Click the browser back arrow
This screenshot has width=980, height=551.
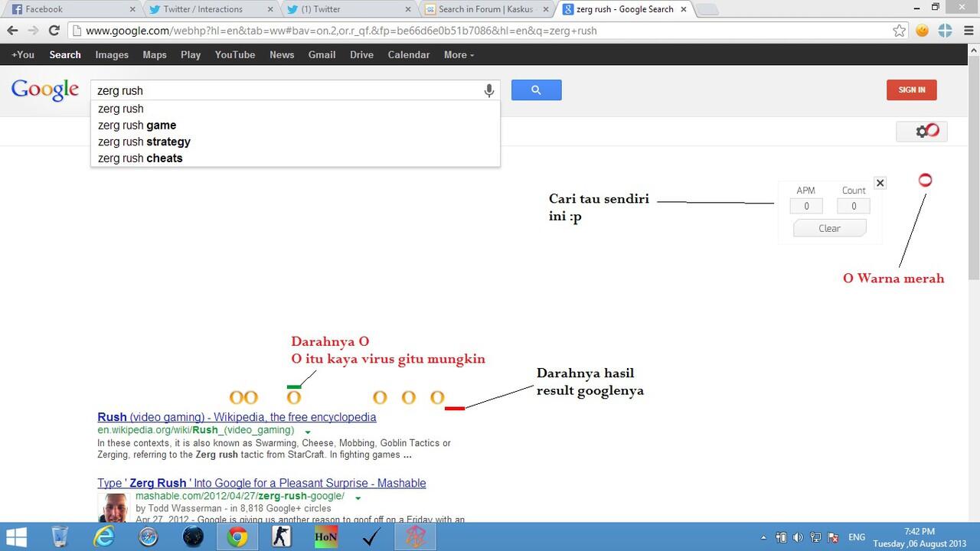[x=12, y=31]
